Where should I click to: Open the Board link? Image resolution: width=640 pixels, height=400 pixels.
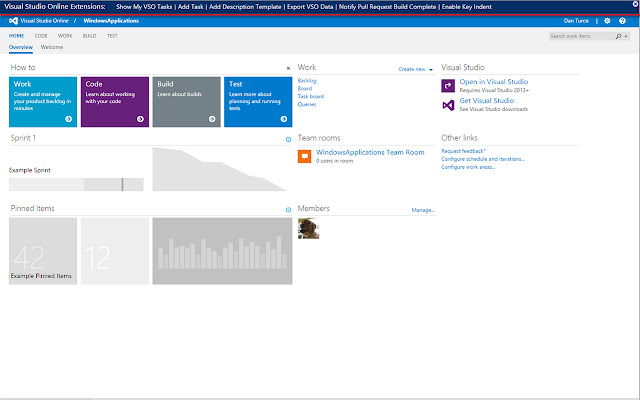(x=305, y=89)
